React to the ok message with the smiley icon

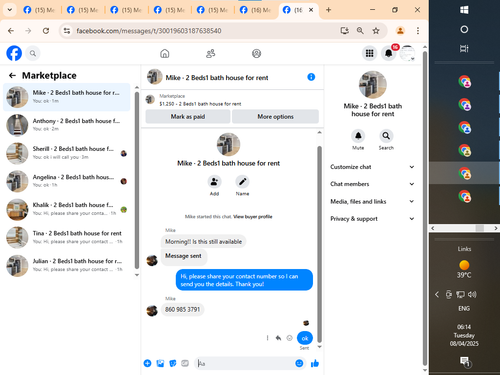[290, 338]
